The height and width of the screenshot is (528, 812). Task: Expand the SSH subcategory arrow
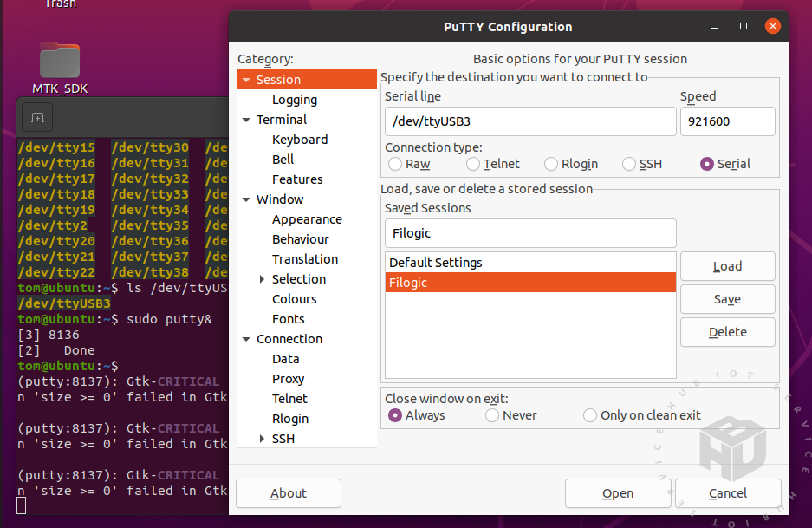click(262, 439)
